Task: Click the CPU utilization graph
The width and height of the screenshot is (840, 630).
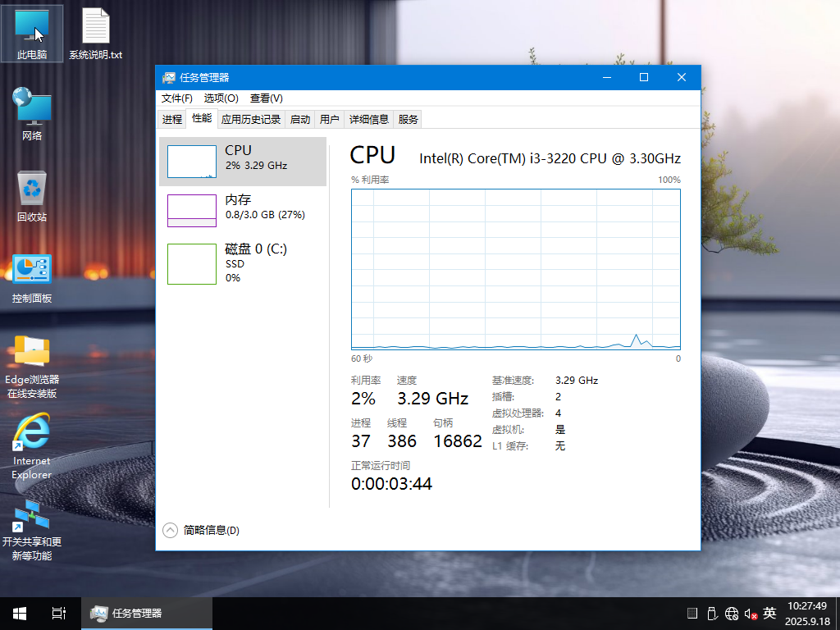Action: [x=516, y=269]
